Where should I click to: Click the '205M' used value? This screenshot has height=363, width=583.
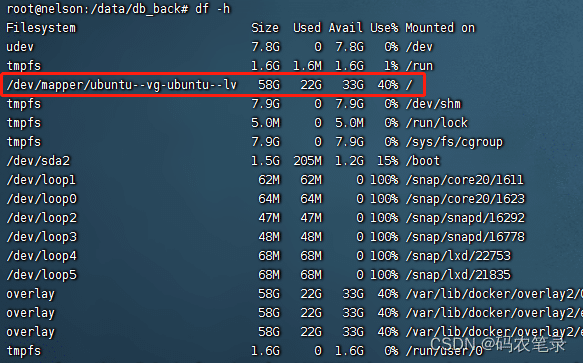click(x=307, y=161)
